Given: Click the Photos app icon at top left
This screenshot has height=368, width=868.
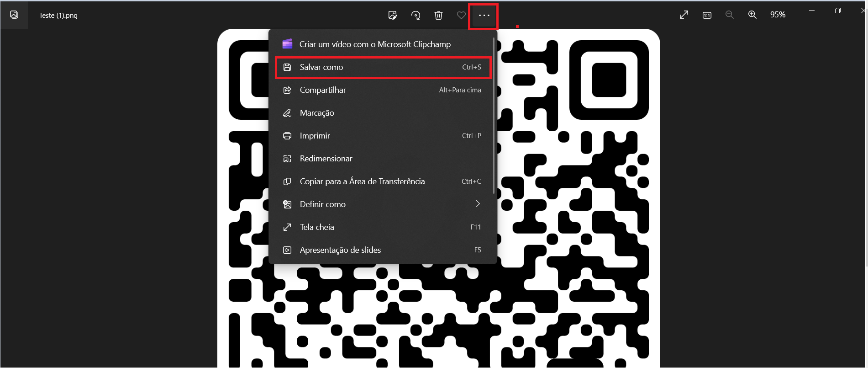Looking at the screenshot, I should [x=14, y=15].
